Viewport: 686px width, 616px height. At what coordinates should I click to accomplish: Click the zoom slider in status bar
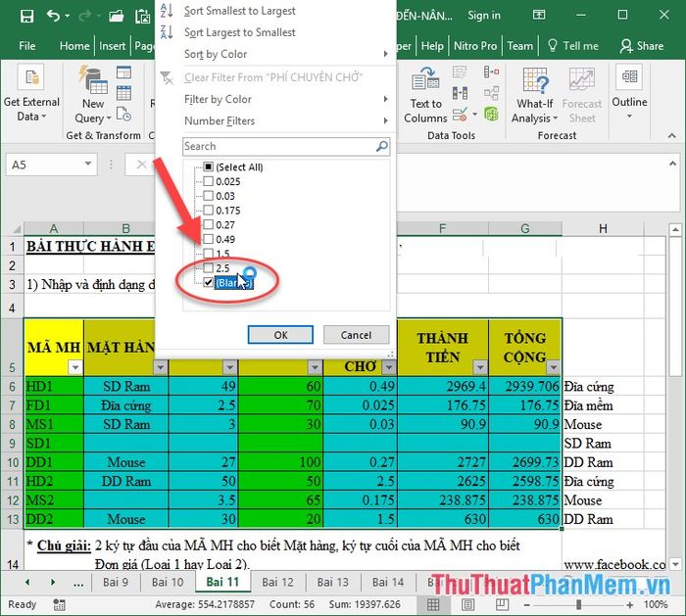pos(578,604)
